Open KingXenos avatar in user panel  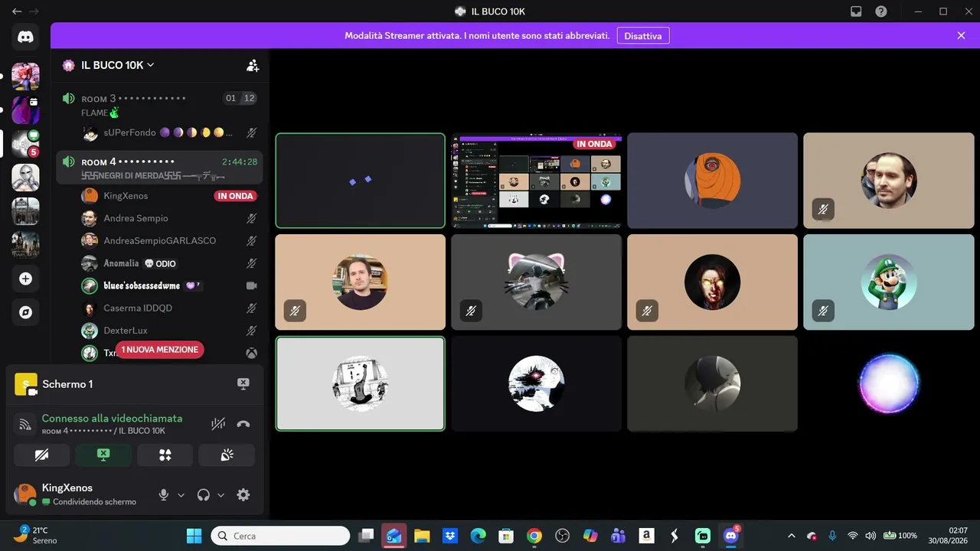point(25,494)
